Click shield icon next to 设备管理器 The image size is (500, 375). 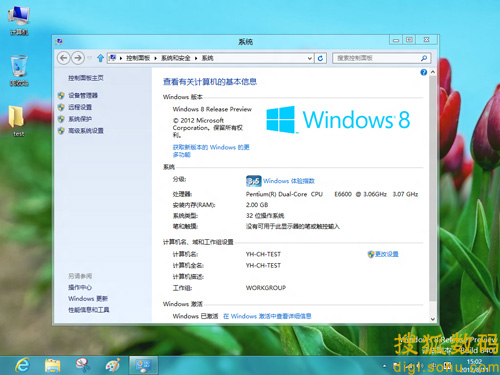[61, 96]
